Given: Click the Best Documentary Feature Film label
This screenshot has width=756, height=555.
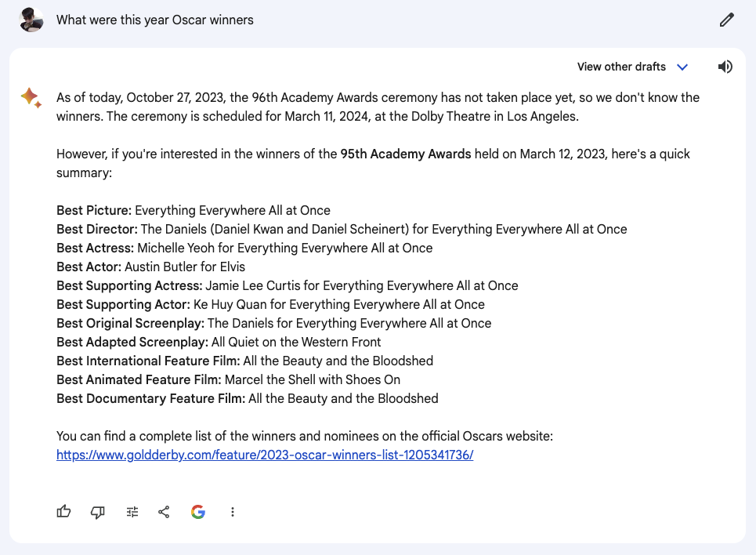Looking at the screenshot, I should pos(150,398).
